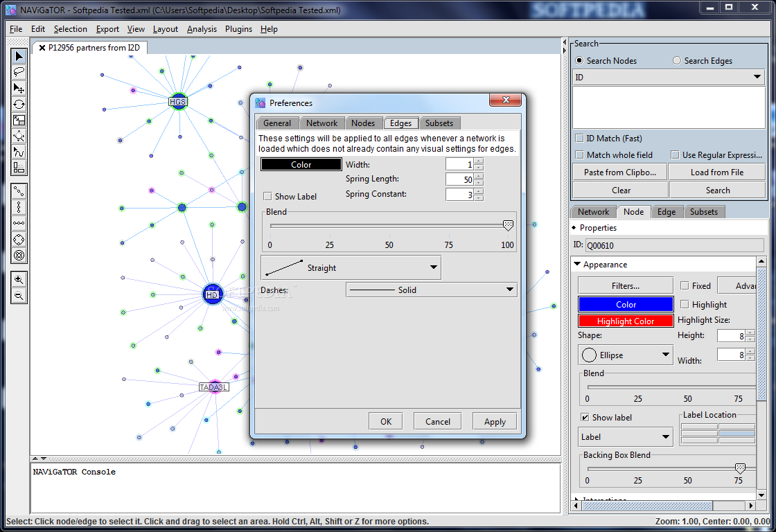
Task: Toggle the Properties section expander
Action: point(574,228)
